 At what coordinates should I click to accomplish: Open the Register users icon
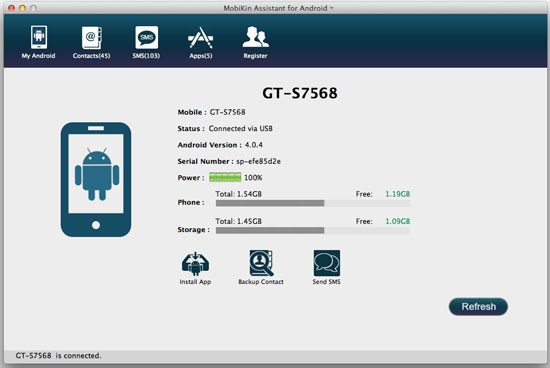[x=255, y=37]
